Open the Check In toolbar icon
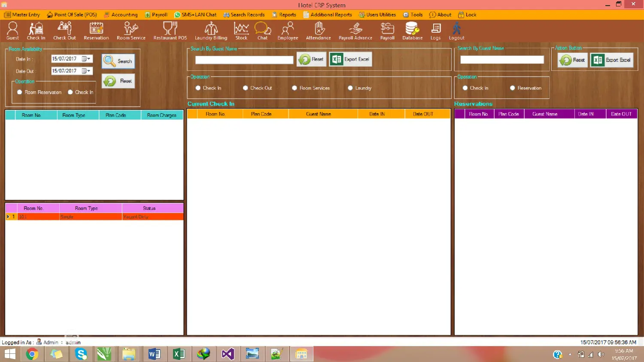 [36, 31]
